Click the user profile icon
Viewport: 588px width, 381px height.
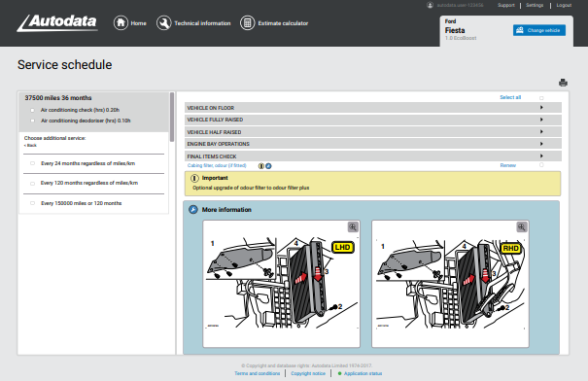(x=430, y=5)
